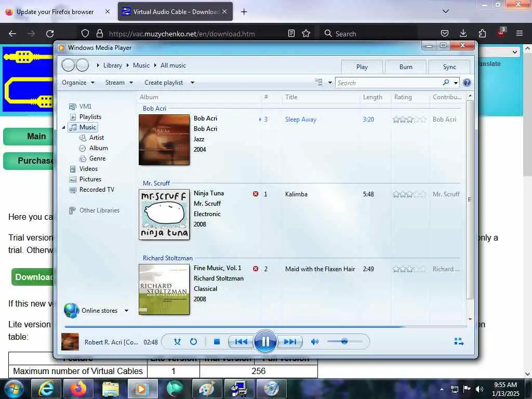Click the Richard Stoltzman album cover
The width and height of the screenshot is (532, 399).
pyautogui.click(x=164, y=289)
